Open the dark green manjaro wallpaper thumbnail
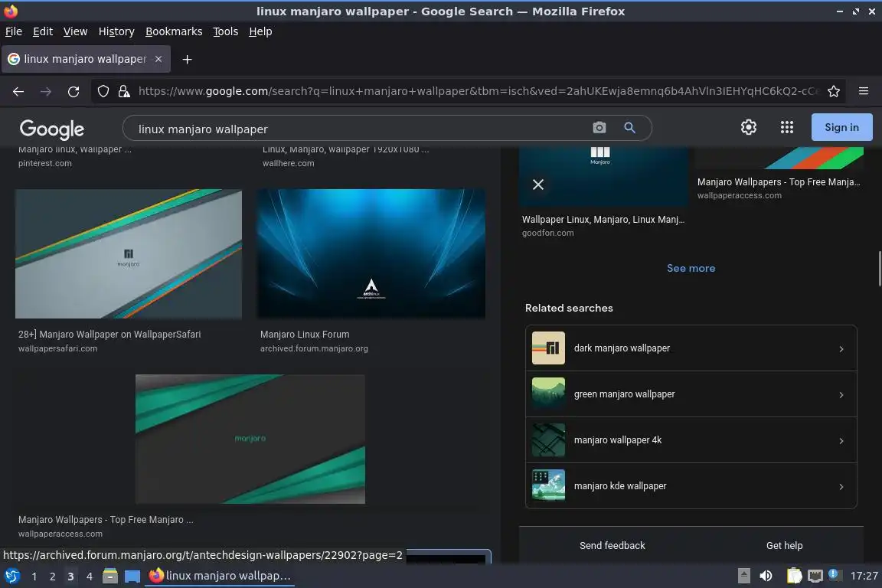Viewport: 882px width, 588px height. (250, 439)
